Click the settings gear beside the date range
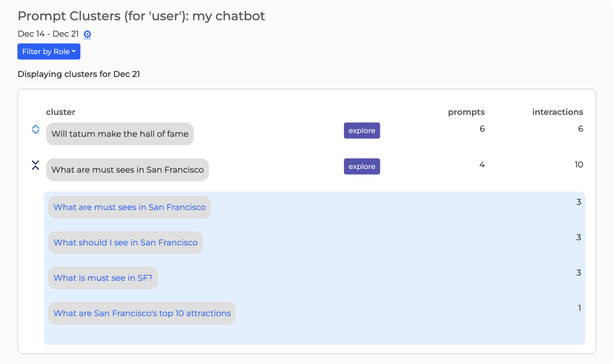Screen dimensions: 614x364 pos(87,34)
